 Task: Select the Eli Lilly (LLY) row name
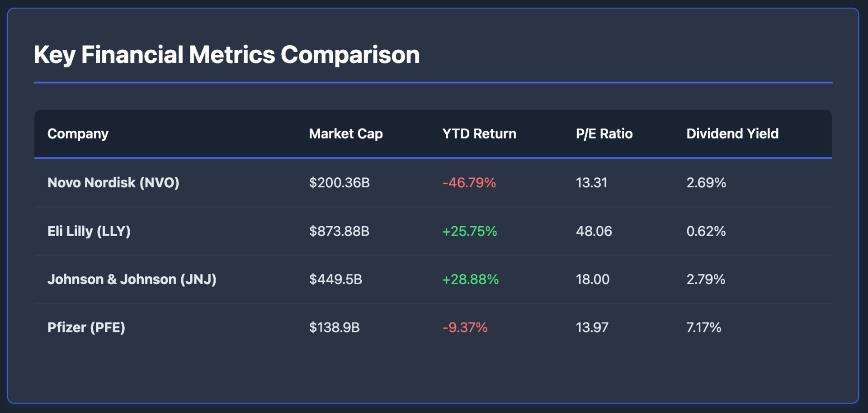pyautogui.click(x=89, y=231)
